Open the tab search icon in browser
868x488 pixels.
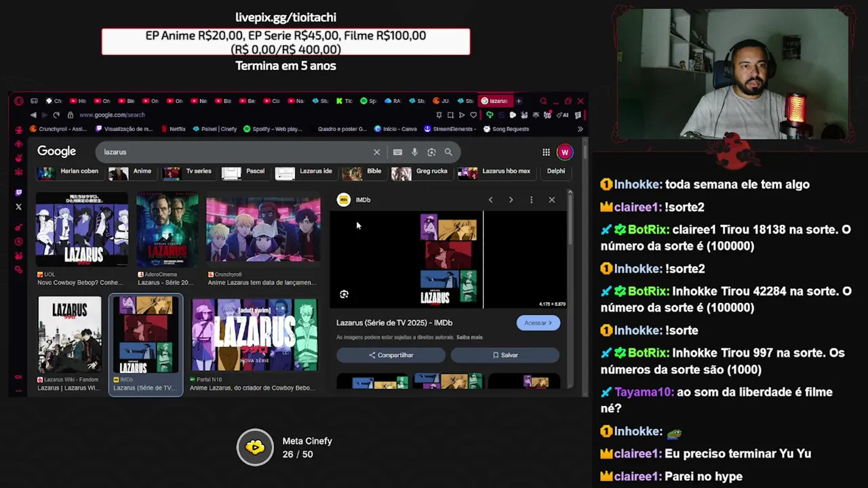coord(543,101)
